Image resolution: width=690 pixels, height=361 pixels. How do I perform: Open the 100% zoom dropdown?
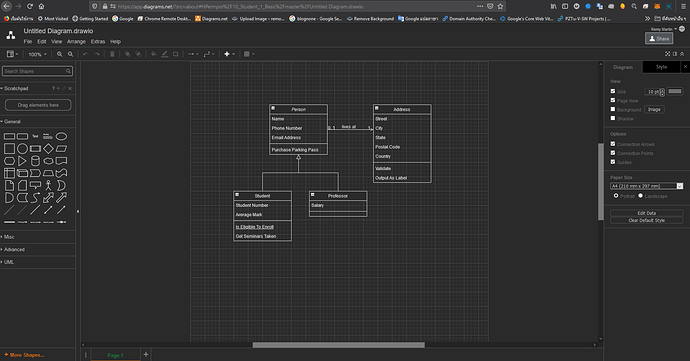pyautogui.click(x=37, y=54)
